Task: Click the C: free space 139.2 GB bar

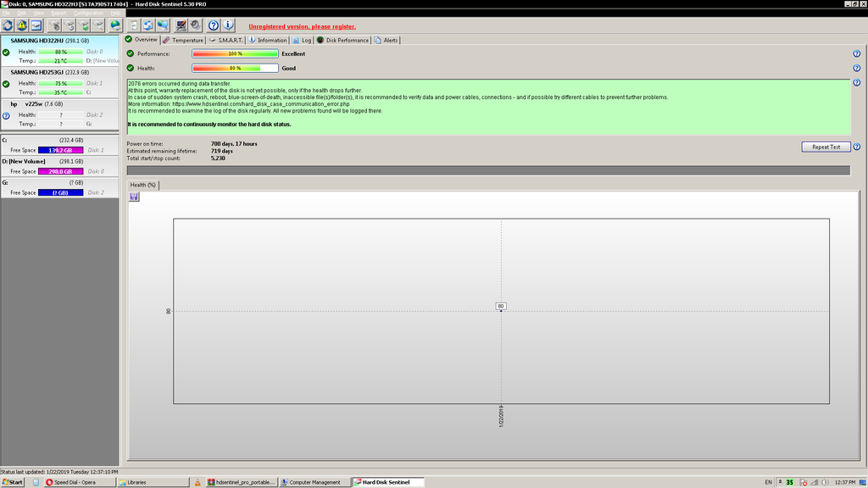Action: (x=61, y=150)
